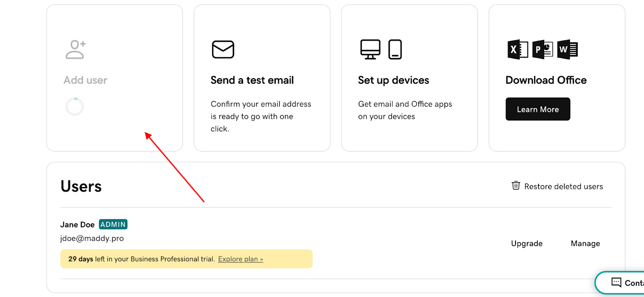Open the Explore plan link
The height and width of the screenshot is (297, 644).
[240, 259]
